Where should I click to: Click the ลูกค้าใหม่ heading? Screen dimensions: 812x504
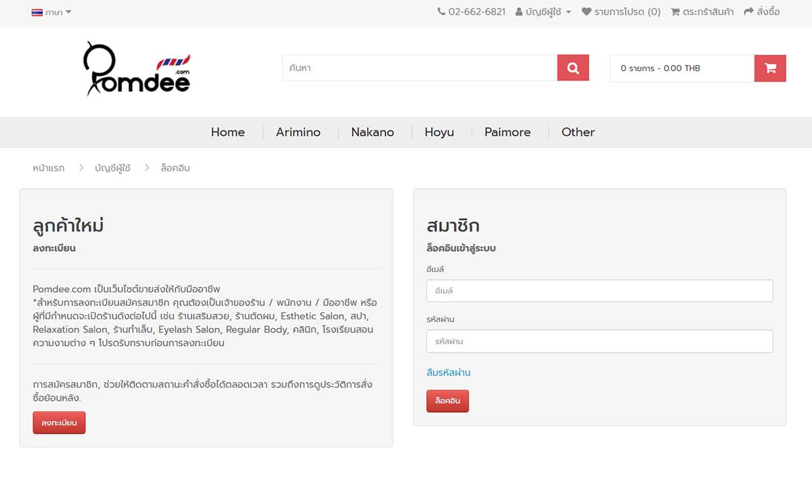pos(68,225)
